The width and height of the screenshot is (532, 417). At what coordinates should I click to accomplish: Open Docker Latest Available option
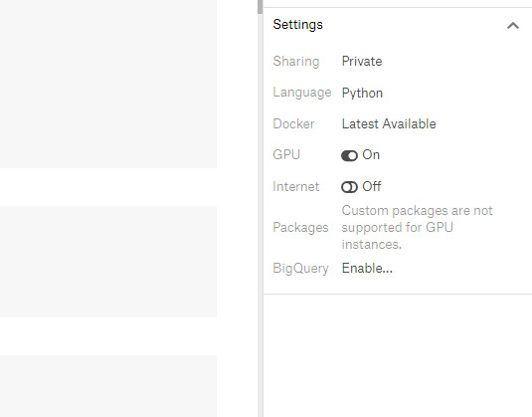(389, 124)
